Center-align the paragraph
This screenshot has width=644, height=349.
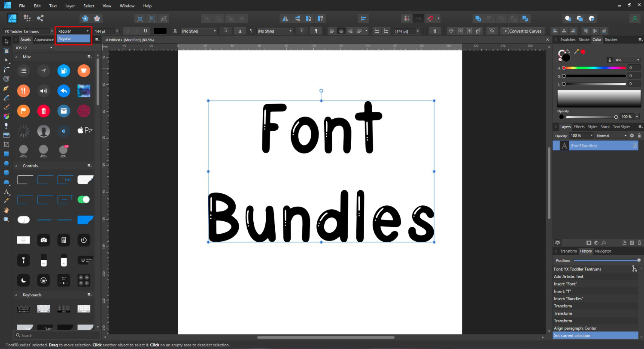pos(341,31)
